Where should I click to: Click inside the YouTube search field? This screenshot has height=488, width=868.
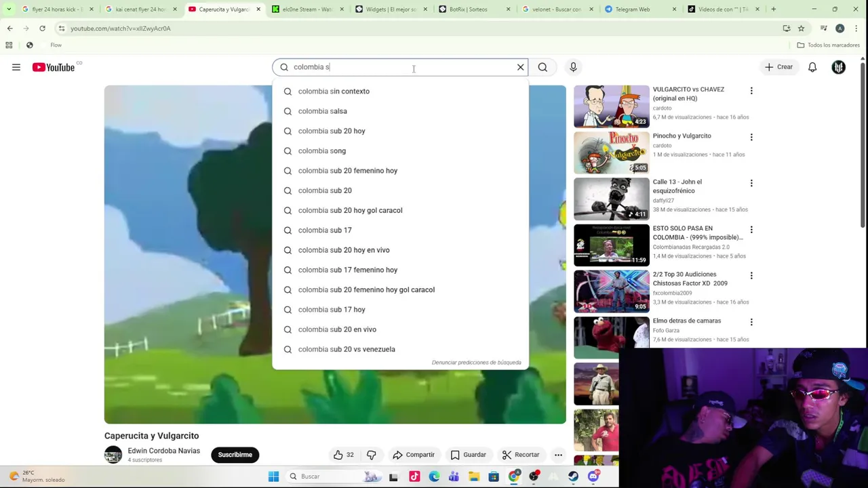(400, 67)
